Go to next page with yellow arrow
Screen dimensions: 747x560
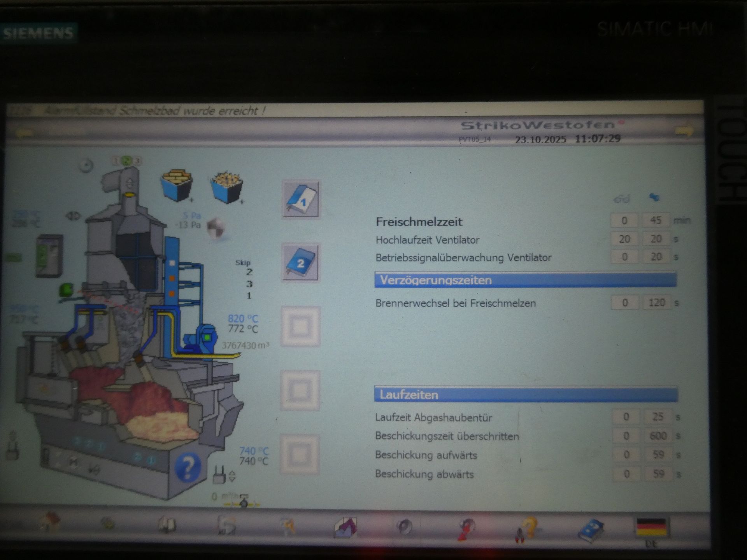[684, 130]
